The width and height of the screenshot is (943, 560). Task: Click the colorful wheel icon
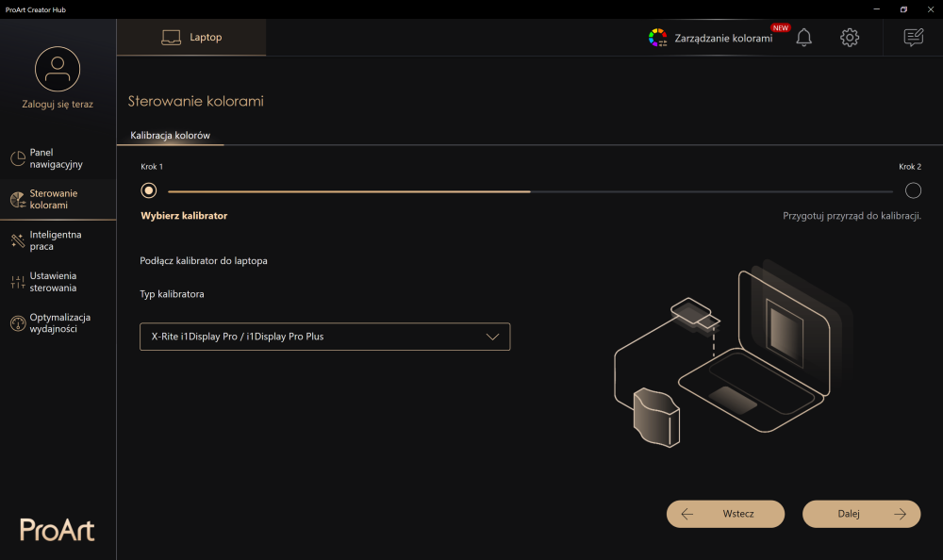[658, 38]
